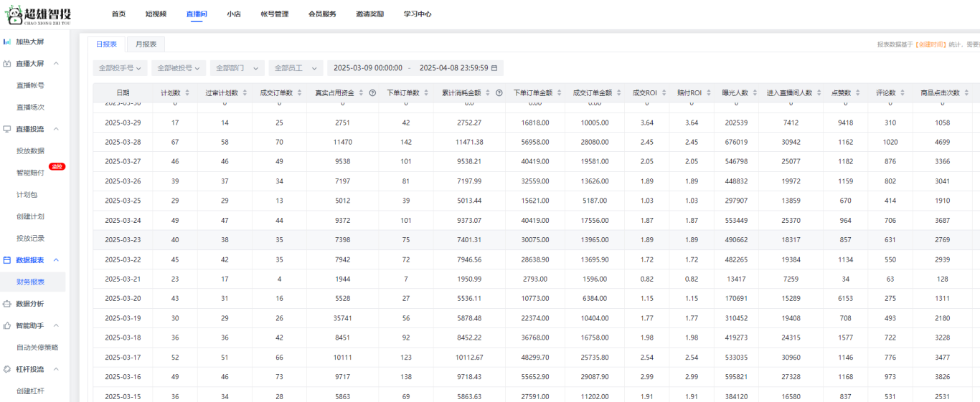This screenshot has height=402, width=980.
Task: Collapse the 直播大屏 sidebar group
Action: pos(56,64)
